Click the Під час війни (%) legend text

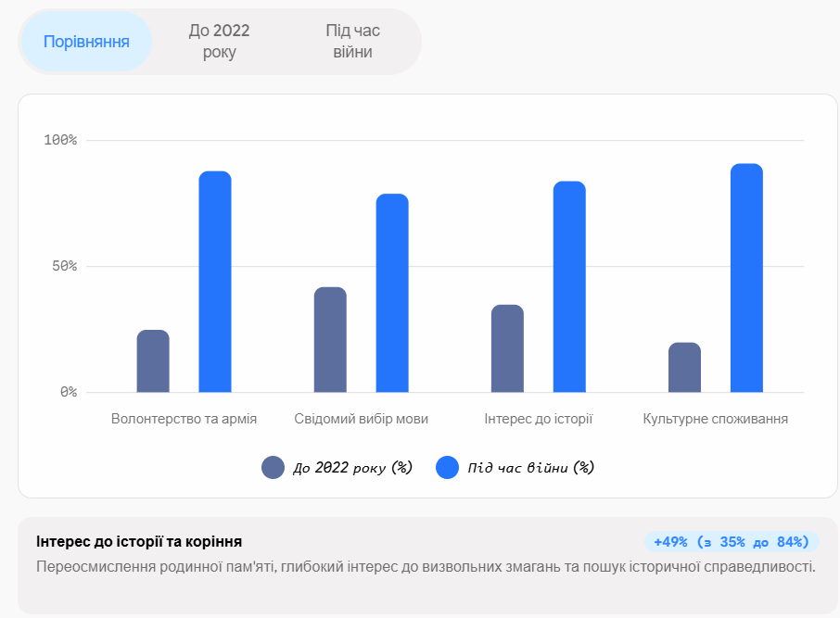click(x=531, y=468)
